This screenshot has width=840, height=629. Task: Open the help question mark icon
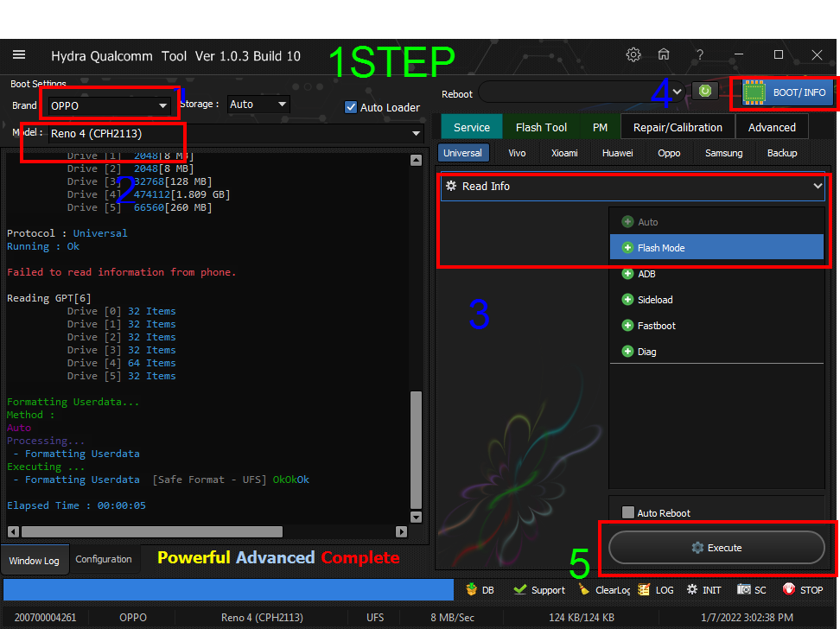[700, 54]
